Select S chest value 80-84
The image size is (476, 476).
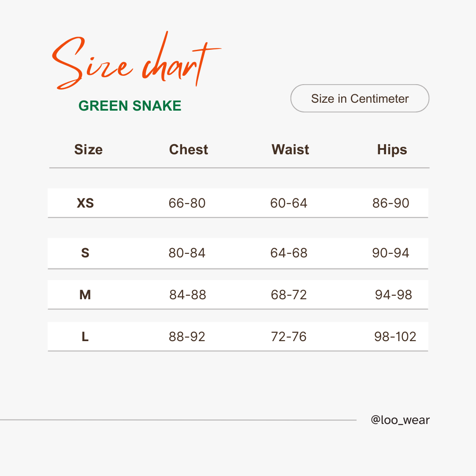pyautogui.click(x=187, y=253)
